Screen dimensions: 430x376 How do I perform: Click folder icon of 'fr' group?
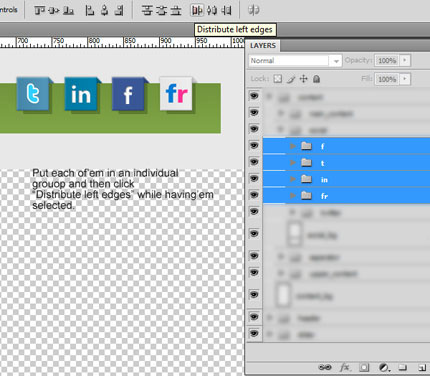306,195
